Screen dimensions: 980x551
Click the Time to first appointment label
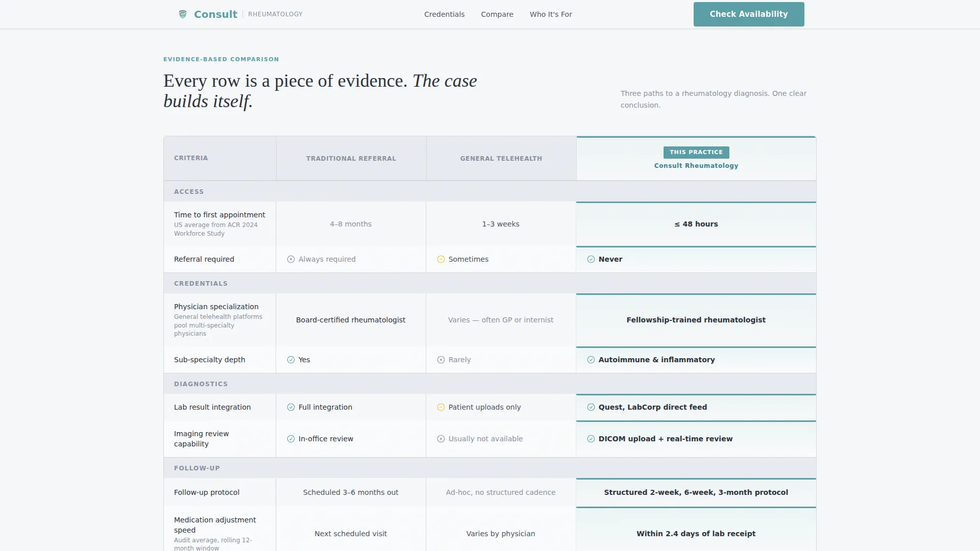pos(219,215)
